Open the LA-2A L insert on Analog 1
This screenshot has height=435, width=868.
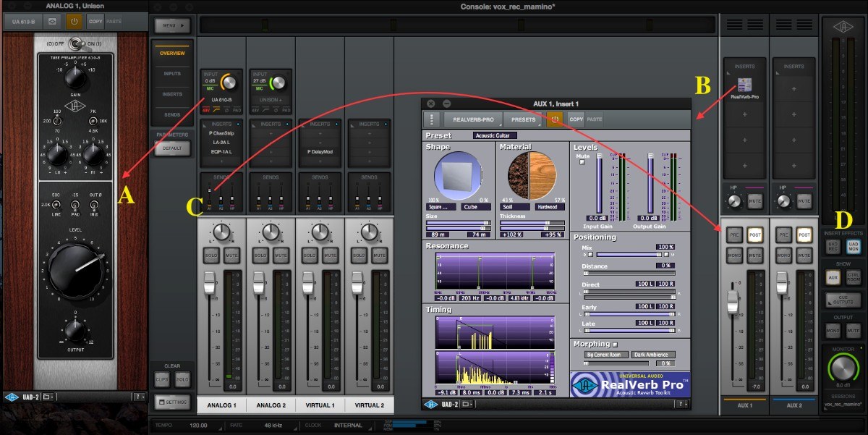pos(221,143)
